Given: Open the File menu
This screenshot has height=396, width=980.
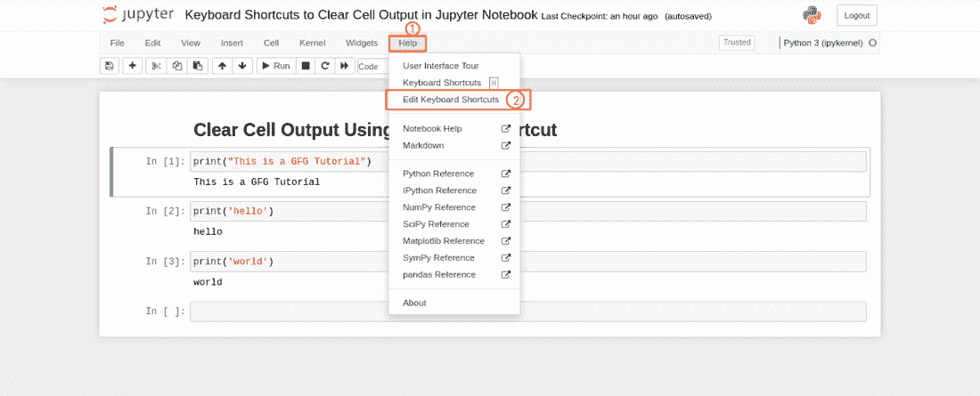Looking at the screenshot, I should click(x=117, y=43).
